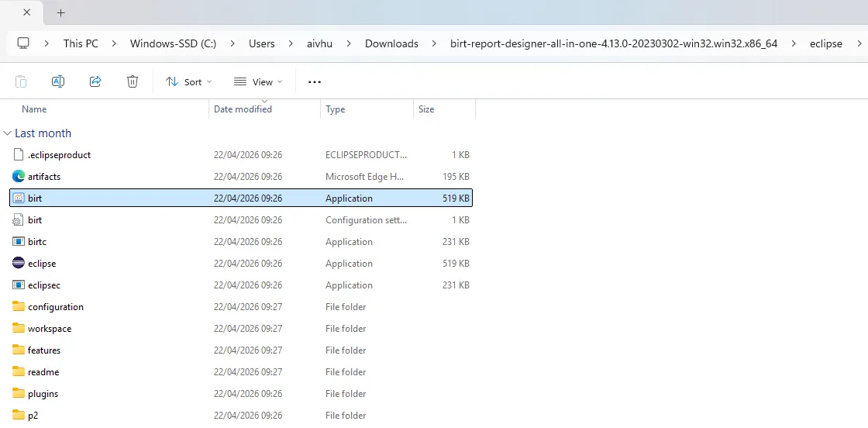The width and height of the screenshot is (868, 428).
Task: Expand chevron after Users breadcrumb
Action: point(291,43)
